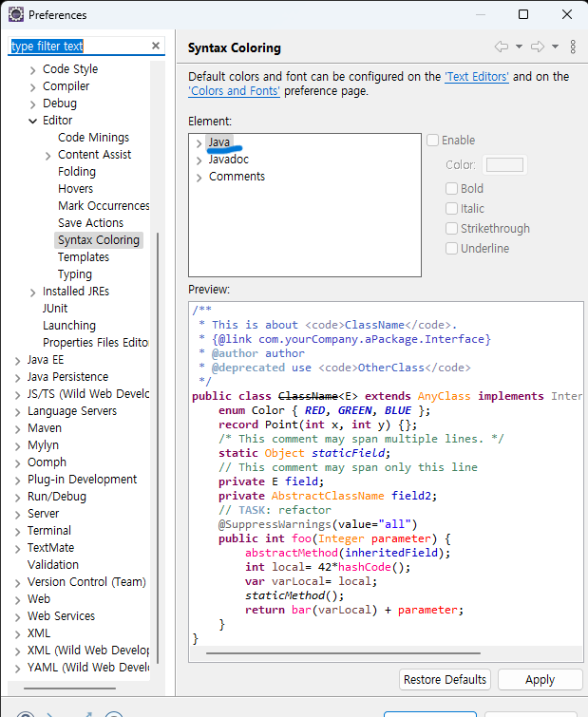This screenshot has height=717, width=588.
Task: Click the Apply button
Action: point(540,680)
